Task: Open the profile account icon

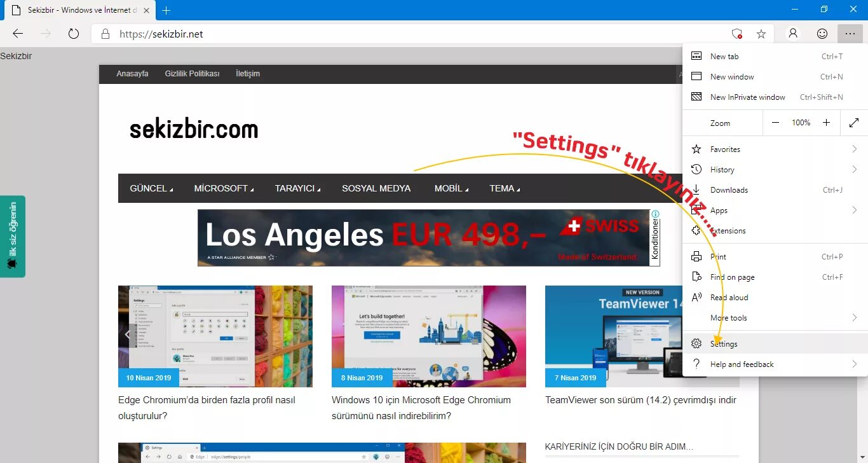Action: coord(793,34)
